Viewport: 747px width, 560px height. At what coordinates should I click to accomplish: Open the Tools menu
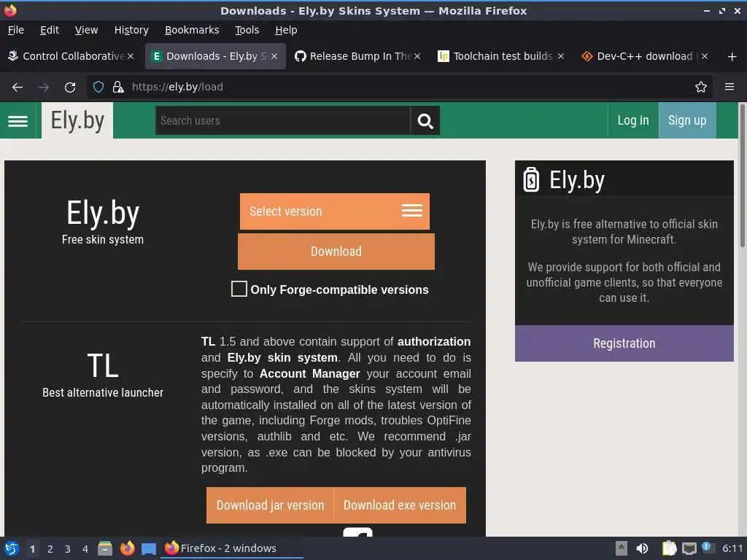[x=247, y=30]
